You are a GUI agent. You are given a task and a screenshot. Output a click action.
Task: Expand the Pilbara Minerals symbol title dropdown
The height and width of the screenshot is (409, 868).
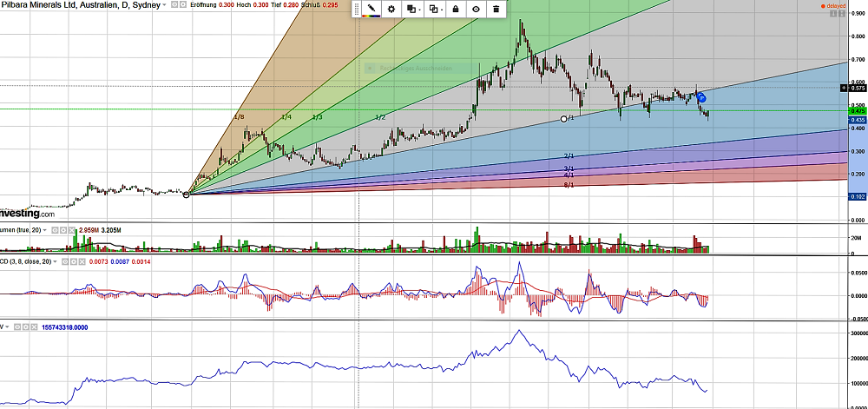point(164,5)
